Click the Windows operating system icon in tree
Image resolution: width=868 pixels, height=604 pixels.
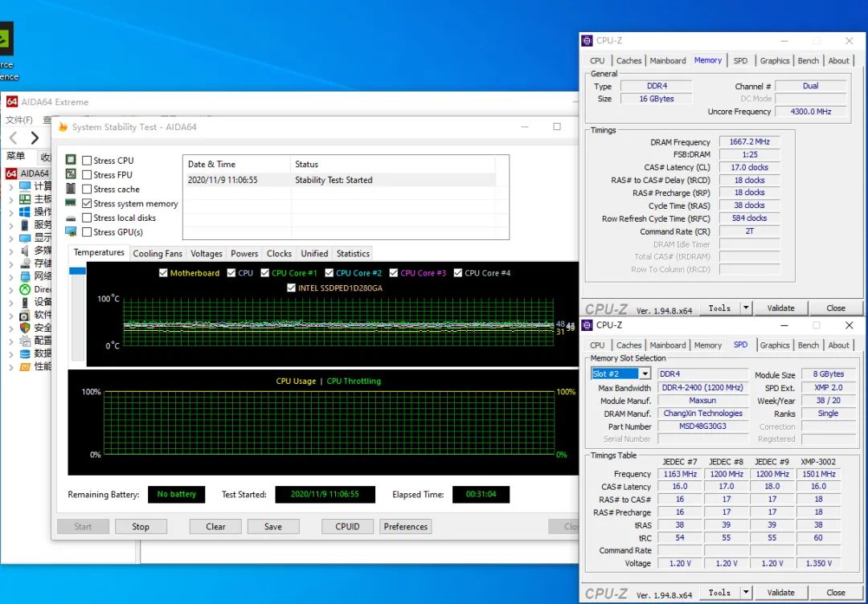point(25,212)
